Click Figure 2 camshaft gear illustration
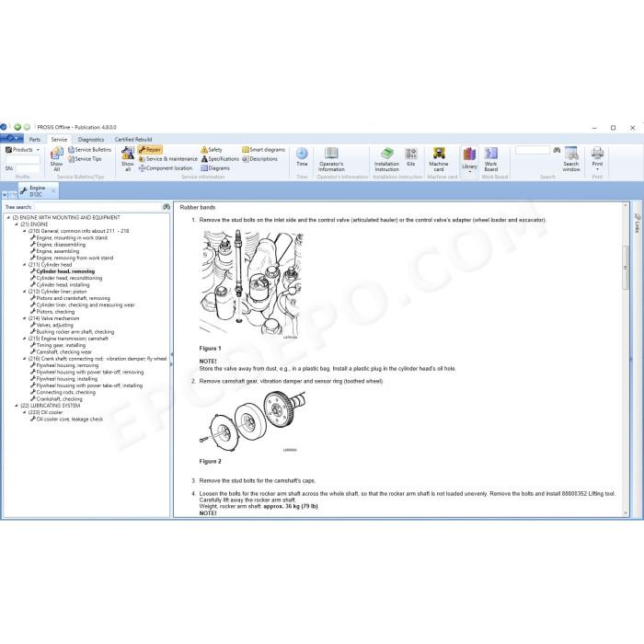This screenshot has width=644, height=644. pos(255,421)
